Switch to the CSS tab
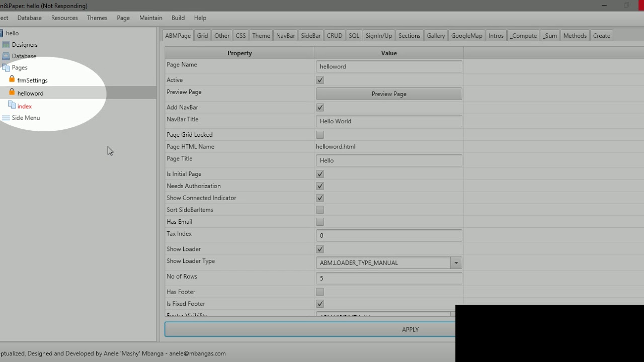This screenshot has width=644, height=362. pos(241,36)
